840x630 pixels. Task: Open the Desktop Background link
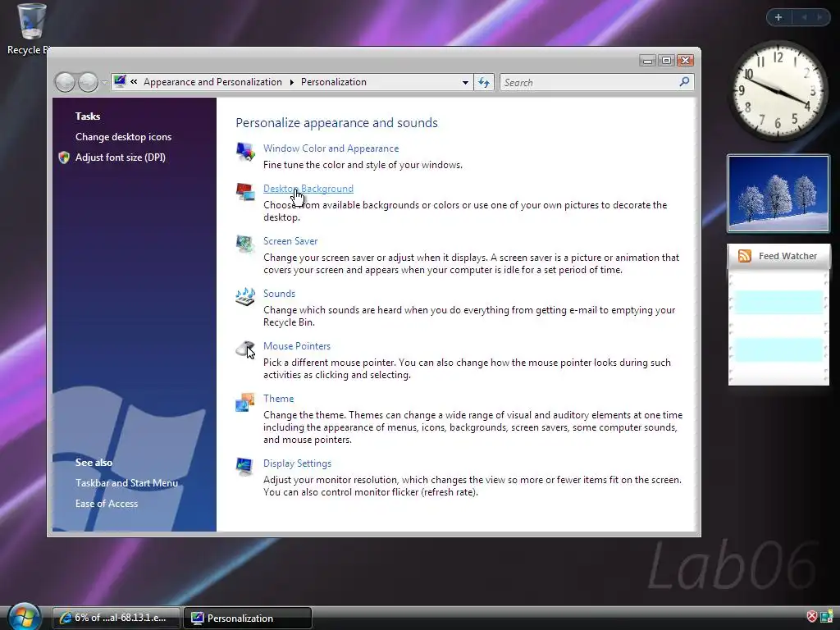tap(308, 189)
